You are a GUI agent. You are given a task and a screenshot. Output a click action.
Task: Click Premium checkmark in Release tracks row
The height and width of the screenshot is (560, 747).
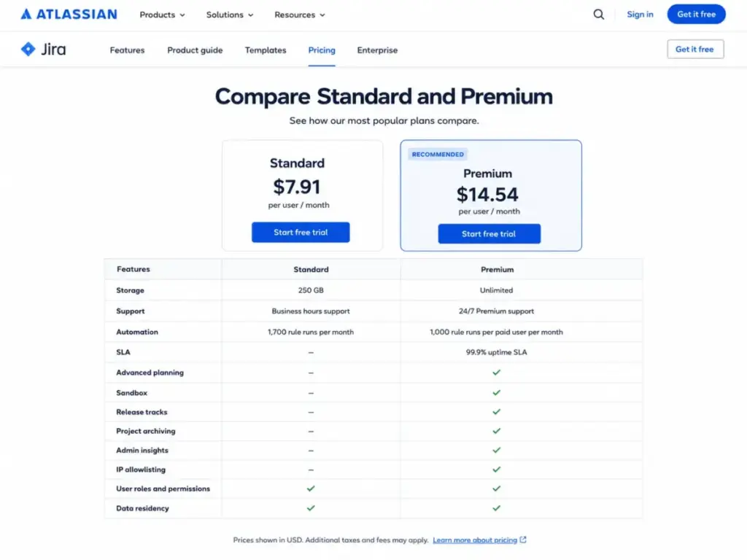496,411
